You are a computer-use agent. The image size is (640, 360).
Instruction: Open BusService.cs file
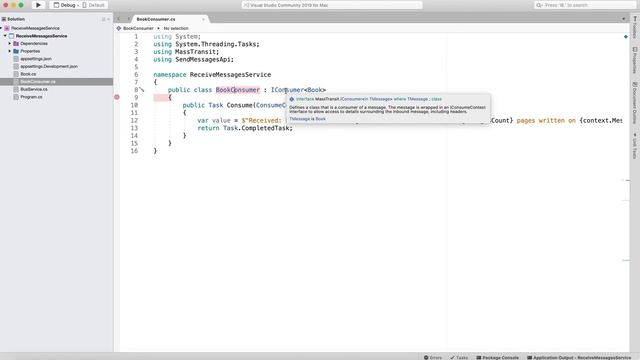[34, 89]
